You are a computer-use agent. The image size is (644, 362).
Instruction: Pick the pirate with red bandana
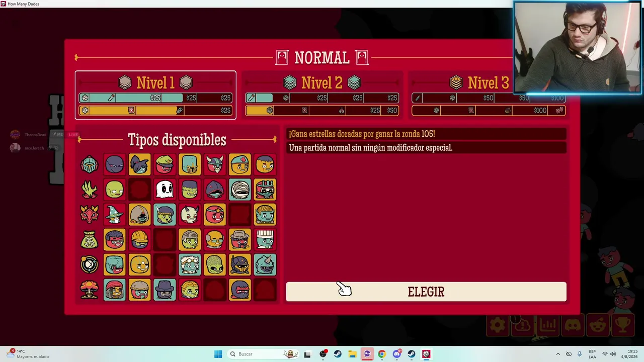115,290
